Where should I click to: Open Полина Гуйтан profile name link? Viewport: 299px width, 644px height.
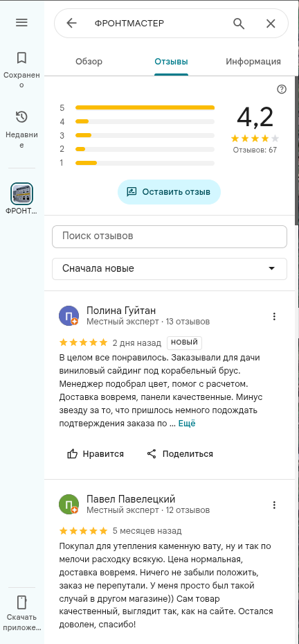pyautogui.click(x=121, y=310)
